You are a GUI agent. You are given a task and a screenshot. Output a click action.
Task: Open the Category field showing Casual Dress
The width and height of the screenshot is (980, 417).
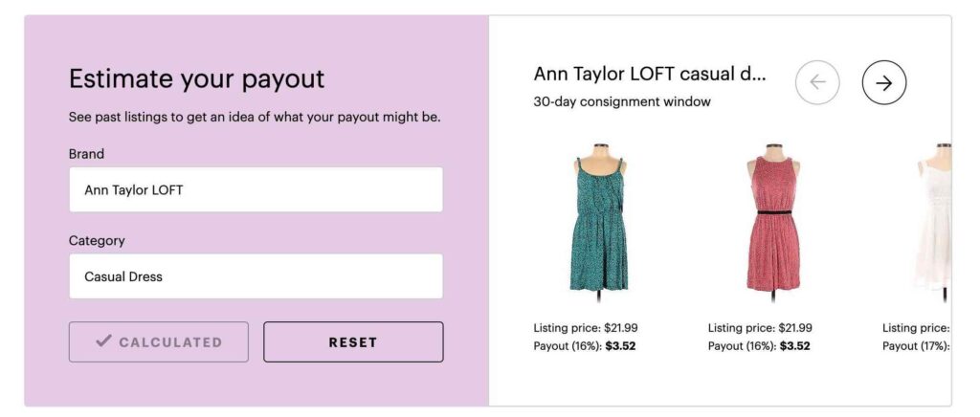pyautogui.click(x=256, y=275)
